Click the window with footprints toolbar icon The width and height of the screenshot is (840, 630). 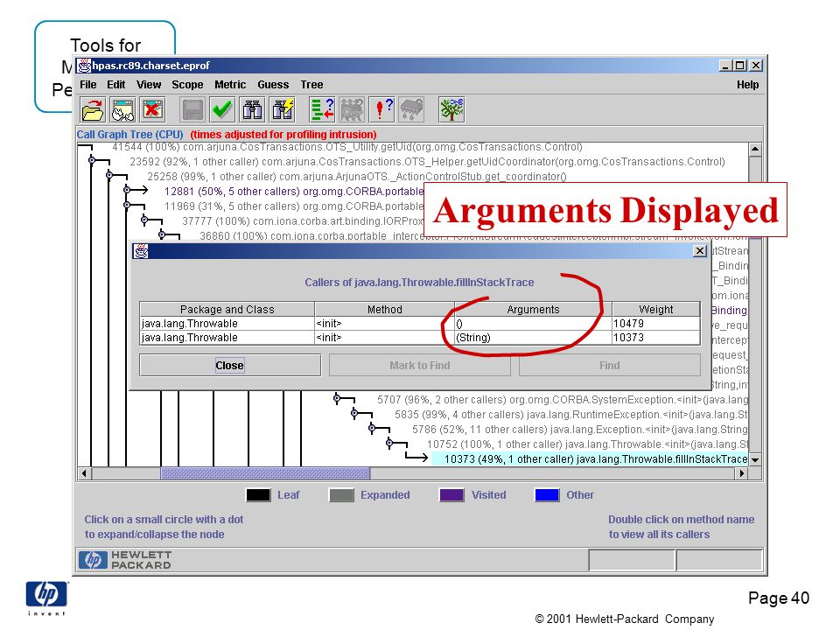[x=122, y=110]
